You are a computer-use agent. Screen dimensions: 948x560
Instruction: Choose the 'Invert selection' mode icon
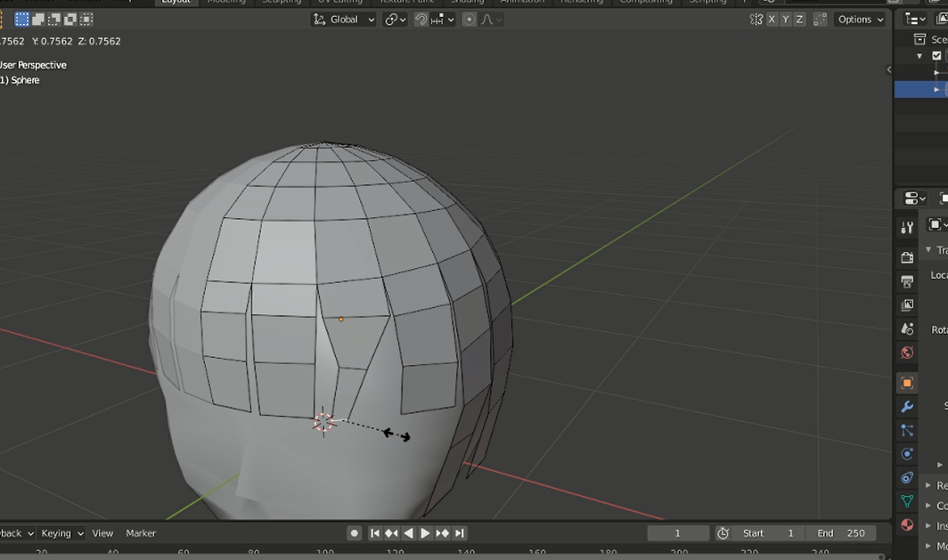(x=70, y=20)
